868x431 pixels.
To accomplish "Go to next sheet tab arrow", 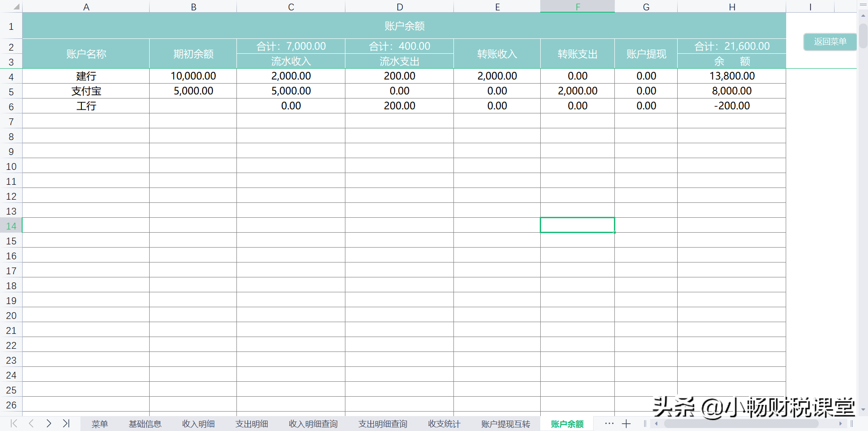I will click(x=48, y=423).
